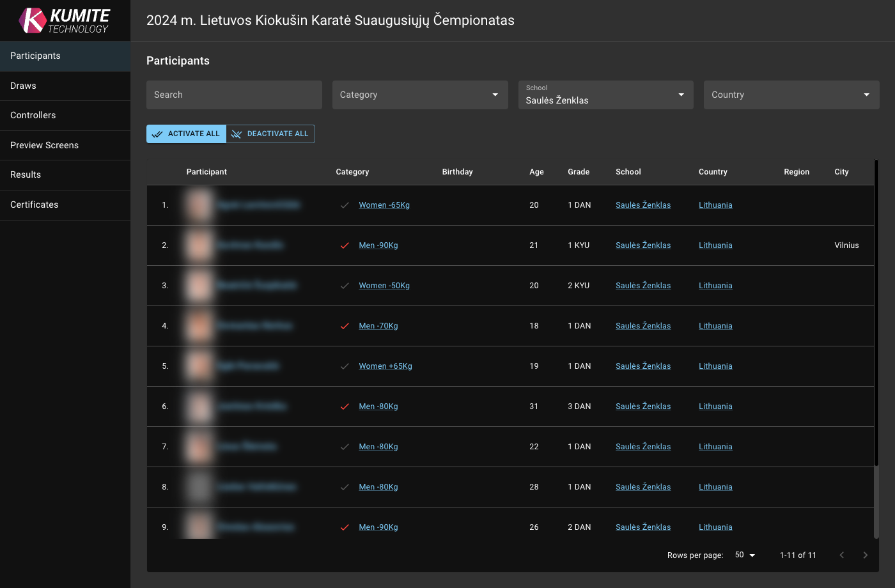The height and width of the screenshot is (588, 895).
Task: Click into the Search field
Action: coord(234,95)
